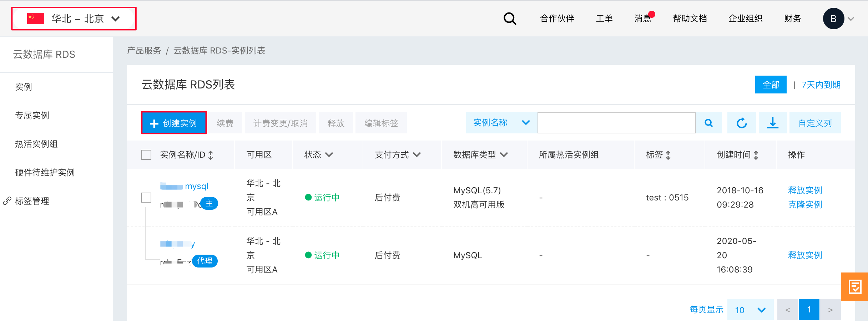This screenshot has width=868, height=321.
Task: Click the 代理 badge on proxy instance
Action: click(x=205, y=261)
